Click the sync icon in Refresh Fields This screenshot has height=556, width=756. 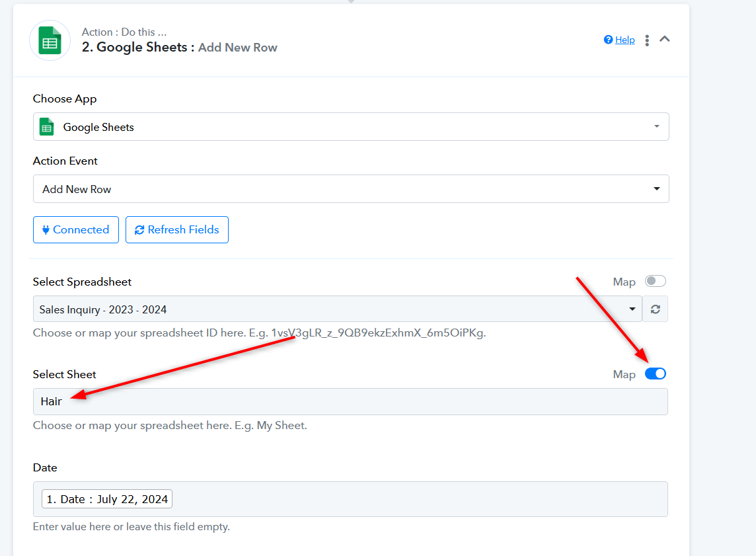(139, 230)
